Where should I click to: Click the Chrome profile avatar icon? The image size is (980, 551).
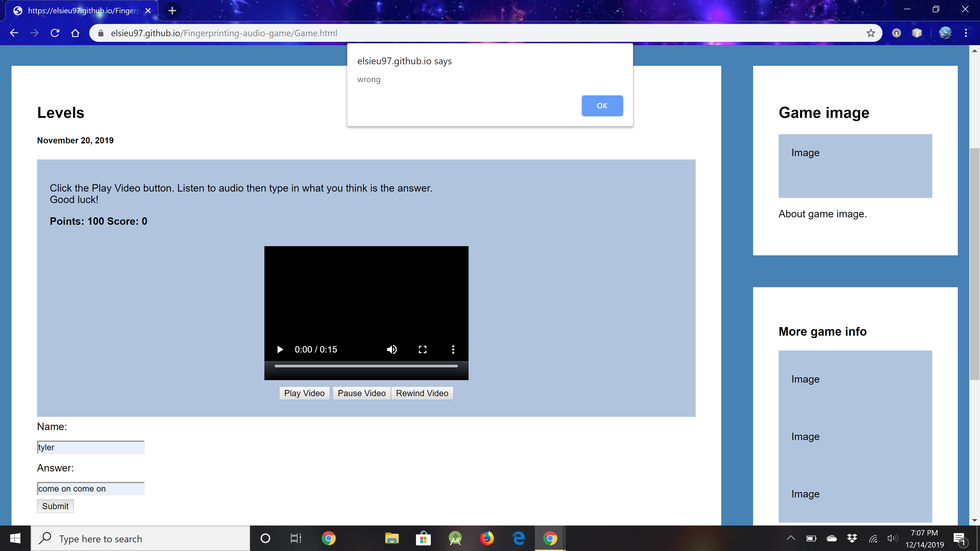(945, 33)
